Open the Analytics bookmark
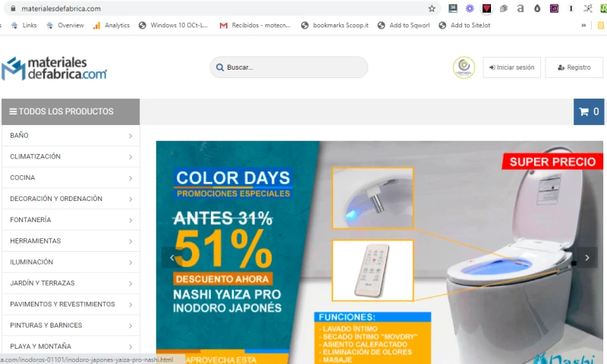Viewport: 607px width, 364px height. tap(112, 25)
